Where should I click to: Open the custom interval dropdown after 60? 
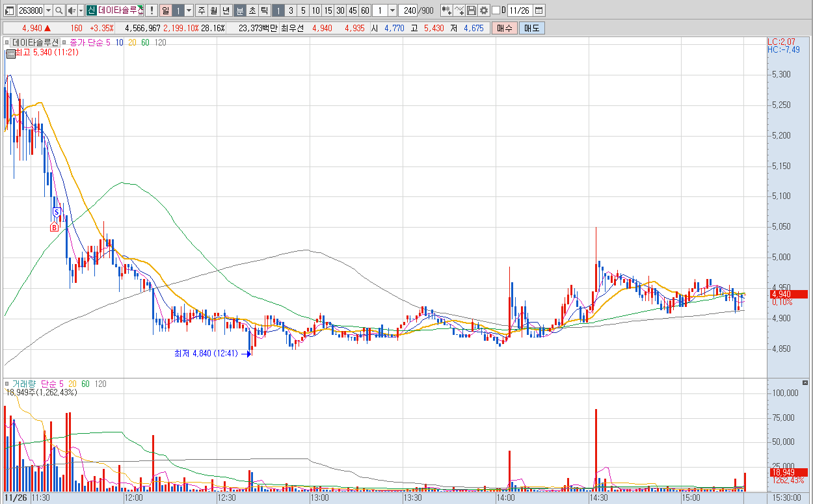pyautogui.click(x=392, y=10)
